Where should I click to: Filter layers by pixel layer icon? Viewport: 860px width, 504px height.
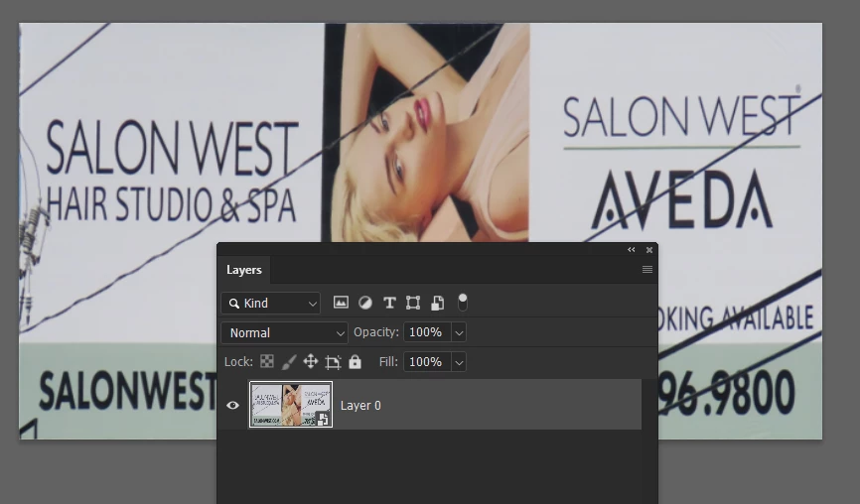[x=341, y=303]
